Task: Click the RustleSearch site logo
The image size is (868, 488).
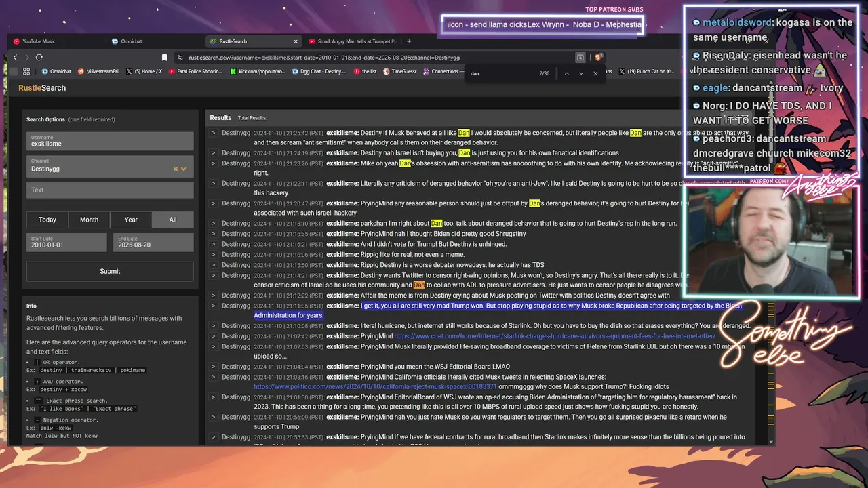Action: [42, 88]
